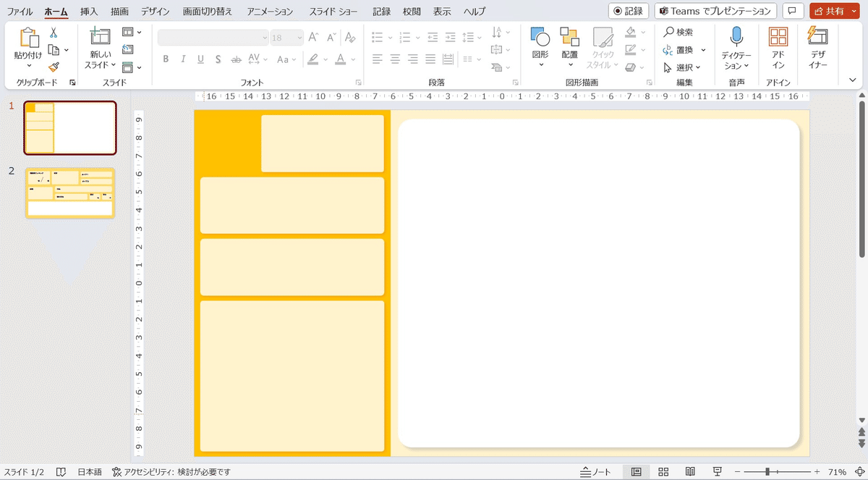The image size is (868, 480).
Task: Click the center align paragraph icon
Action: [395, 59]
